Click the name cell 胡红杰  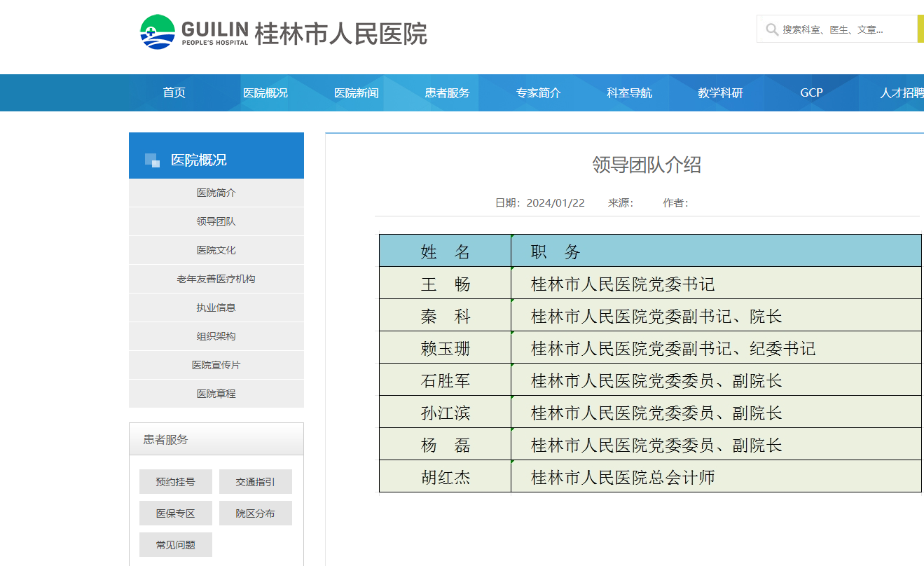click(446, 476)
